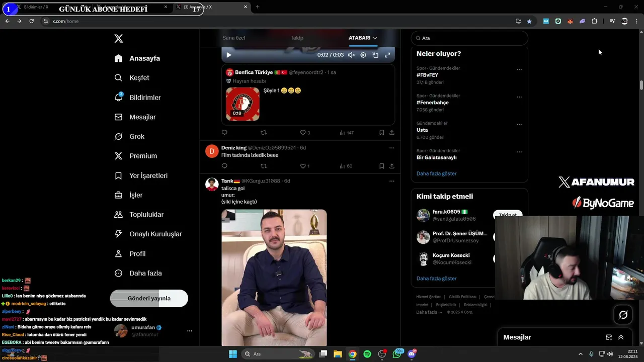Open account menu dots beside umurafan
Viewport: 644px width, 362px height.
[x=190, y=331]
